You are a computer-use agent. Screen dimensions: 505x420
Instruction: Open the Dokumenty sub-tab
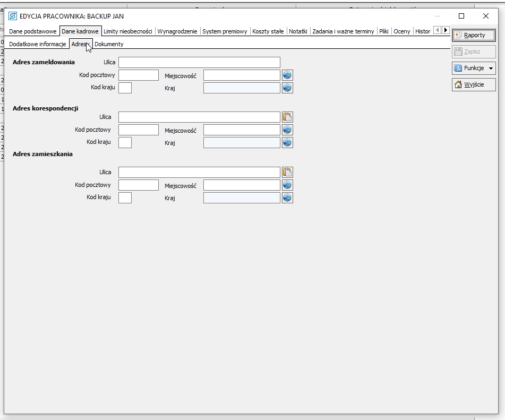109,44
